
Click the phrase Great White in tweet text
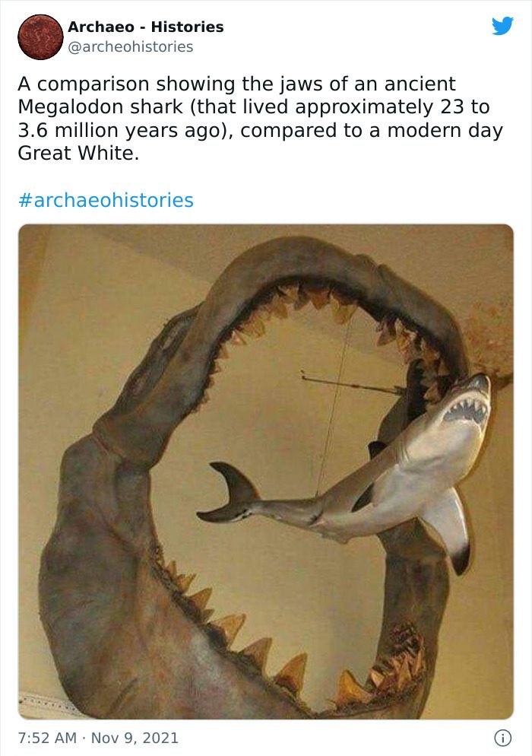tap(78, 154)
